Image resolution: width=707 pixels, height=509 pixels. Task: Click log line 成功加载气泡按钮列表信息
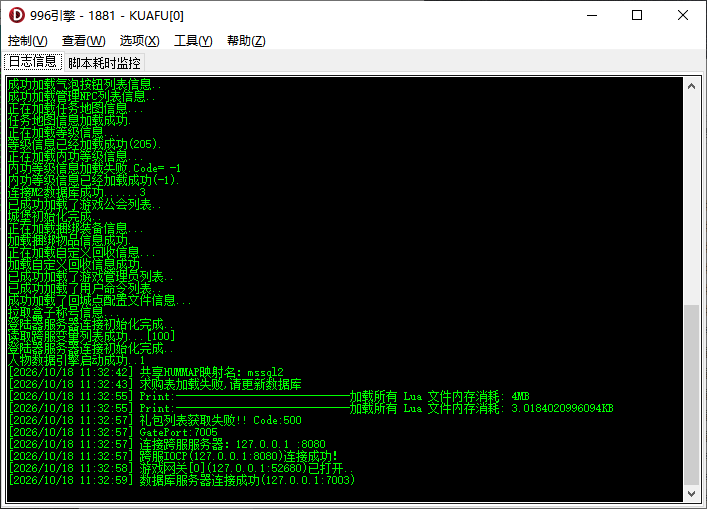point(85,84)
